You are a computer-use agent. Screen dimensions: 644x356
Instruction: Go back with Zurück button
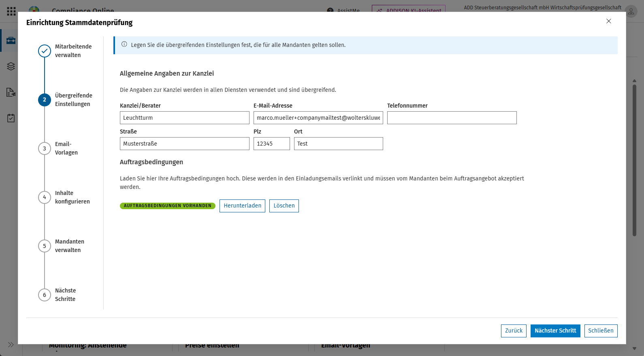514,331
